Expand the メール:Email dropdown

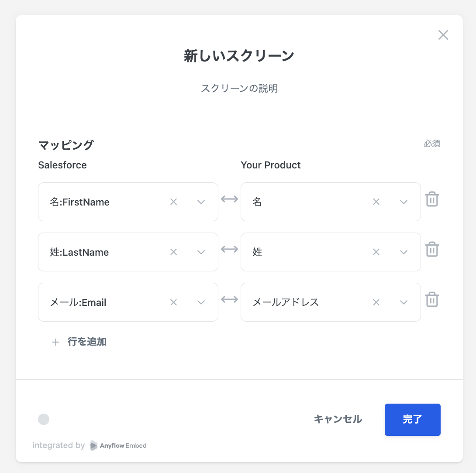click(x=201, y=302)
